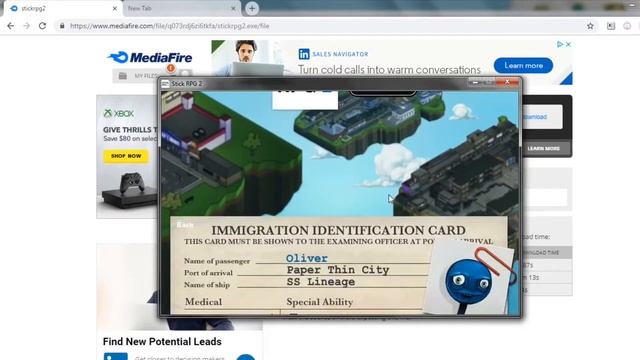The width and height of the screenshot is (640, 360).
Task: Reload the current page
Action: pos(42,26)
